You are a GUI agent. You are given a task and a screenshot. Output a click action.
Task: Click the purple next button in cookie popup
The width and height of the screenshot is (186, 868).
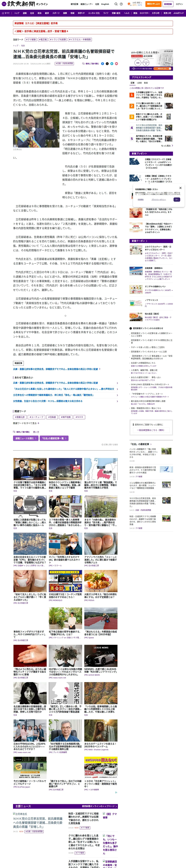[177, 199]
